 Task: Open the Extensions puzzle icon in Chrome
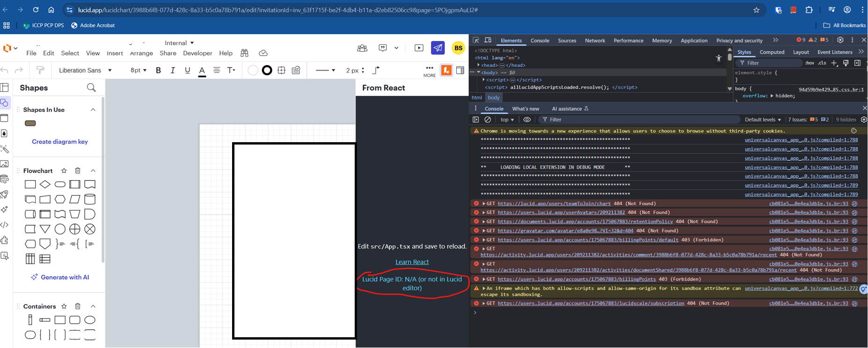click(x=809, y=10)
